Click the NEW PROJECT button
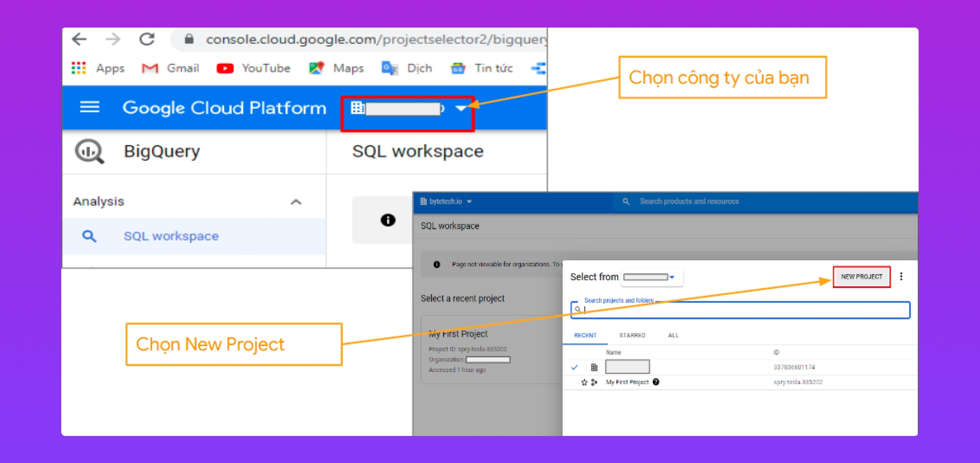980x463 pixels. tap(862, 277)
